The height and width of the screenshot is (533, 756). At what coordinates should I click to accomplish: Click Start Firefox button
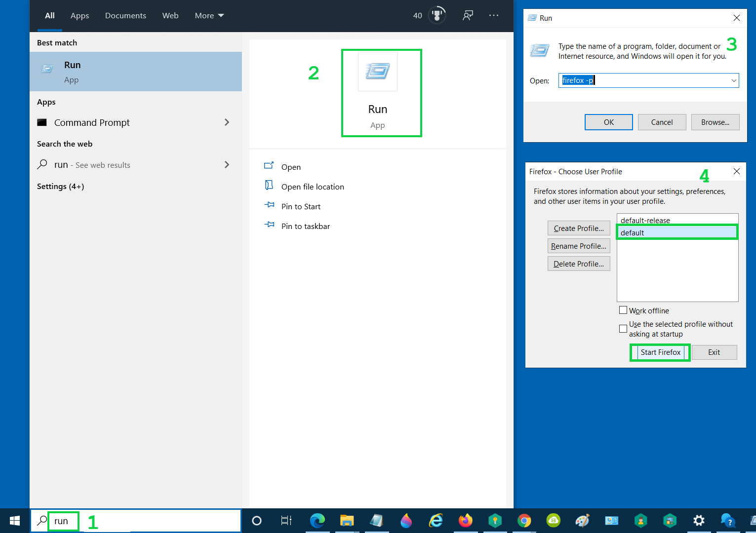pos(660,352)
